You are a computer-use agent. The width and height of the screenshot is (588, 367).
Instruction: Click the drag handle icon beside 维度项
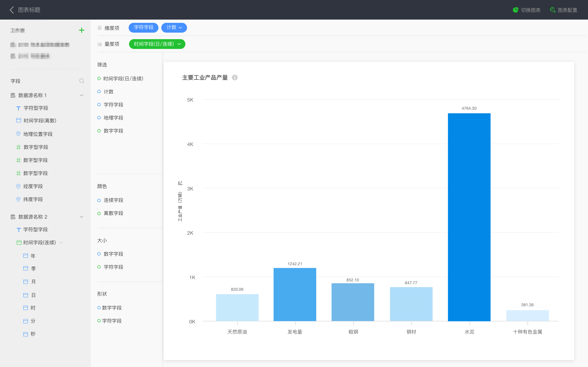point(99,28)
